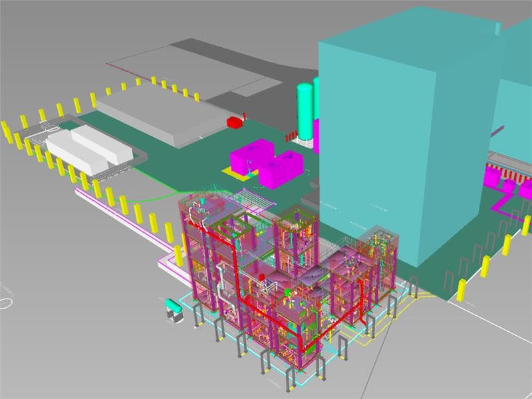This screenshot has height=399, width=532.
Task: Select the white circle marker at left edge
Action: 6,303
